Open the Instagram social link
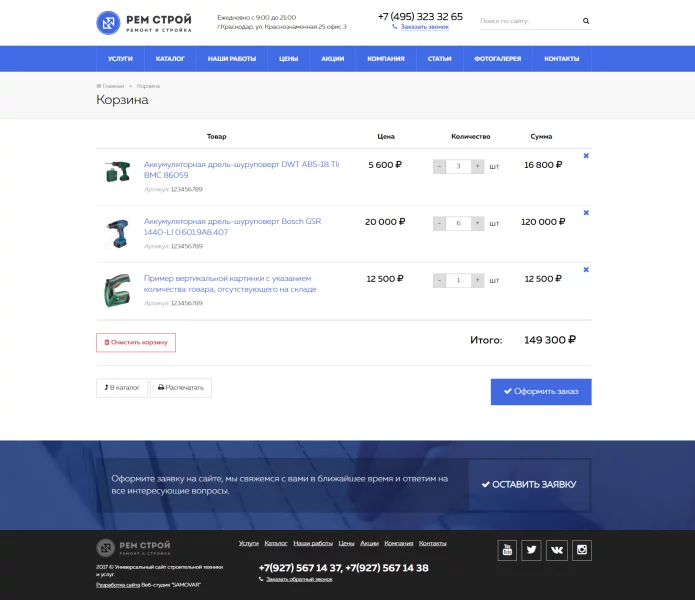 582,549
